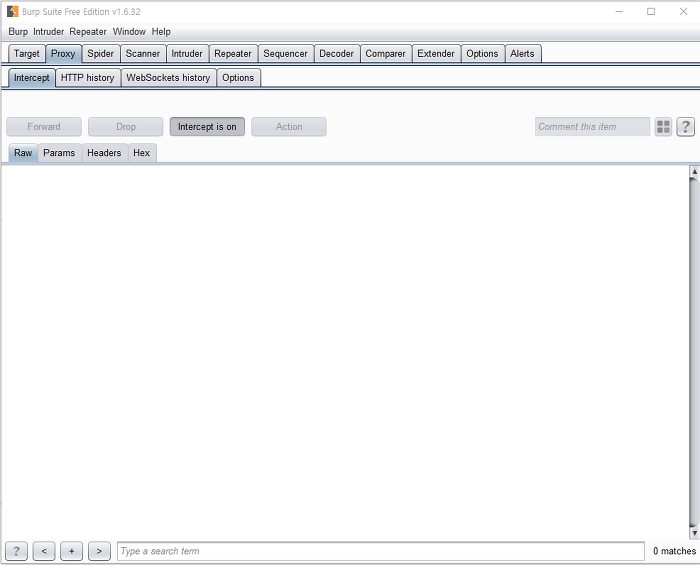Click the 0 matches label
This screenshot has height=565, width=700.
(674, 551)
